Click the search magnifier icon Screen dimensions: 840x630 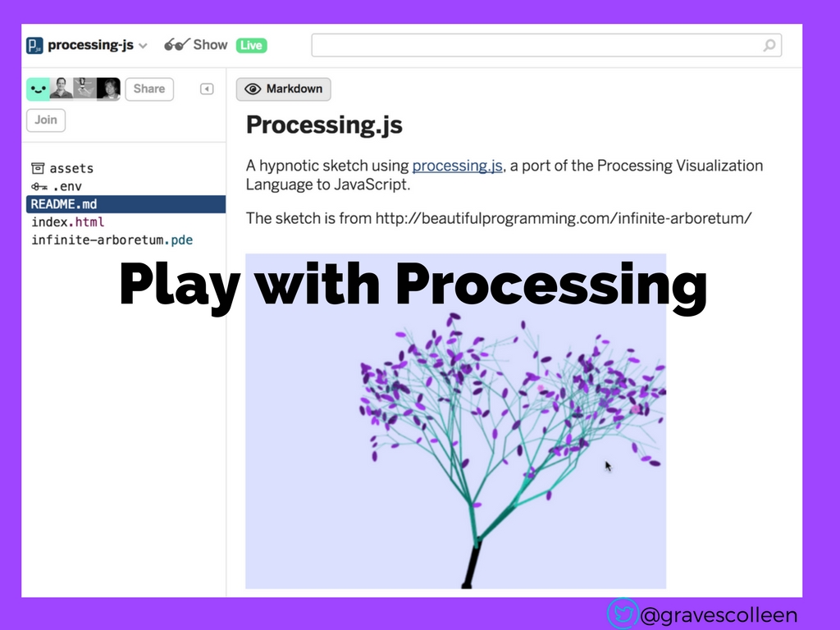coord(769,45)
